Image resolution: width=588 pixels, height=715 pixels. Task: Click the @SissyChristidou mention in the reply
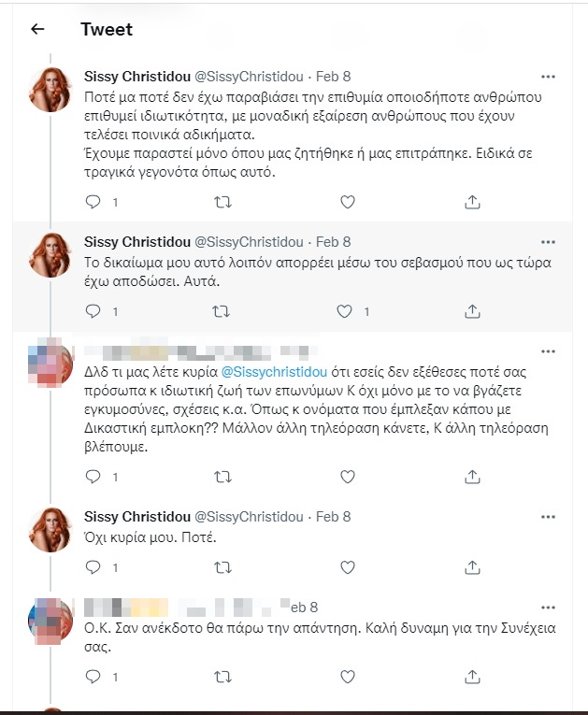pyautogui.click(x=273, y=374)
